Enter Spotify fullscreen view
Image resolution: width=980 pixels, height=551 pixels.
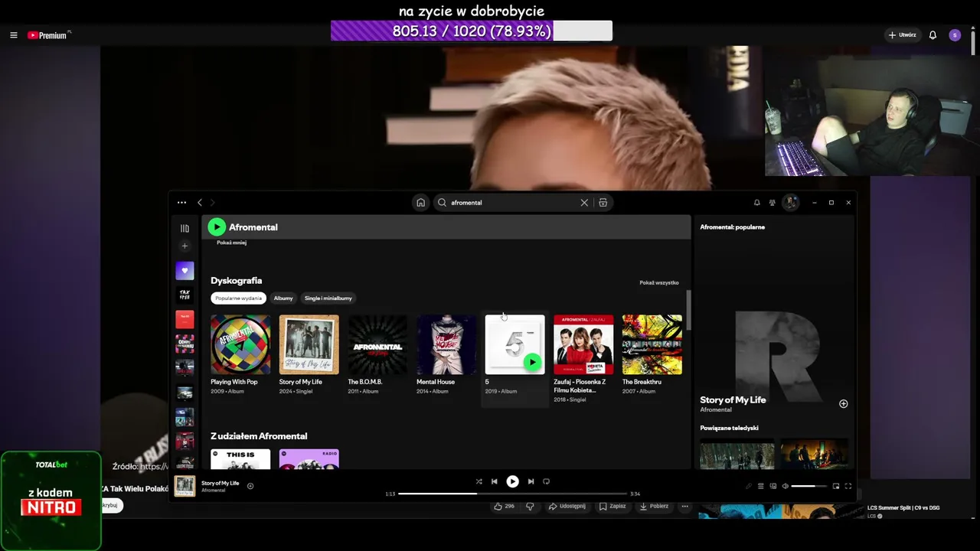point(848,486)
